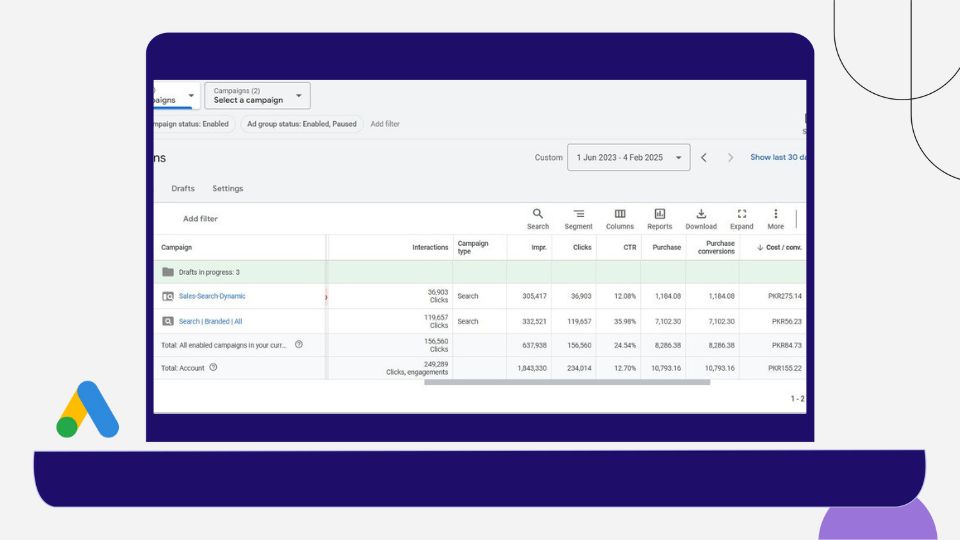Click the help icon beside Total: Account
Viewport: 960px width, 540px height.
coord(213,368)
